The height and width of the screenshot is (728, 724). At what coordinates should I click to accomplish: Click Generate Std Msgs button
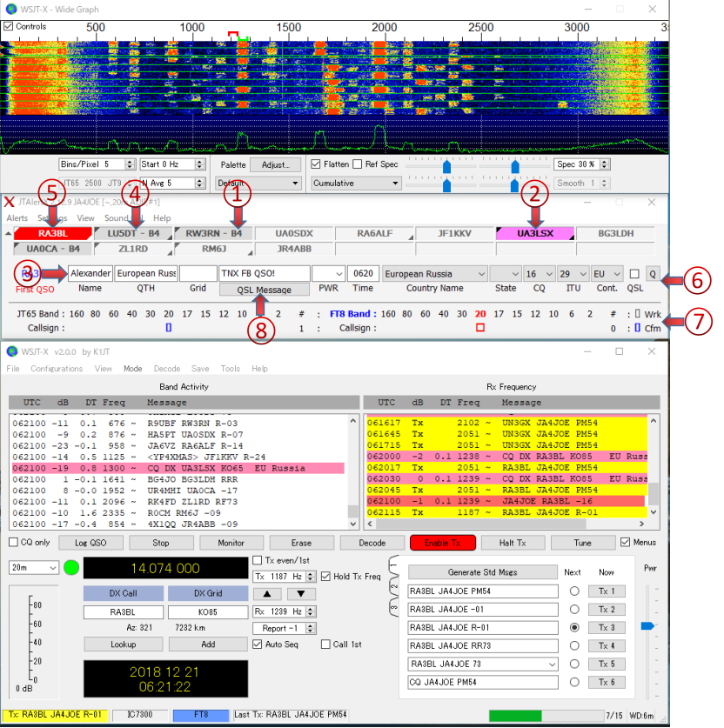point(482,572)
